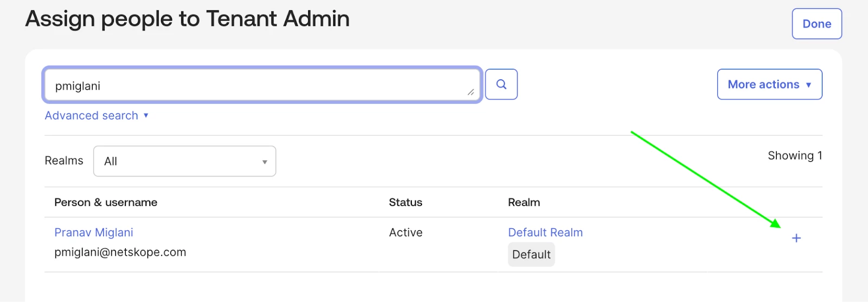868x302 pixels.
Task: Click the Person & username column header
Action: [x=106, y=203]
